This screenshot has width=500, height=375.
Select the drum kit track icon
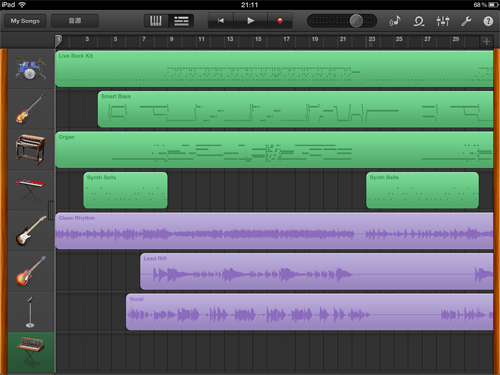click(30, 69)
